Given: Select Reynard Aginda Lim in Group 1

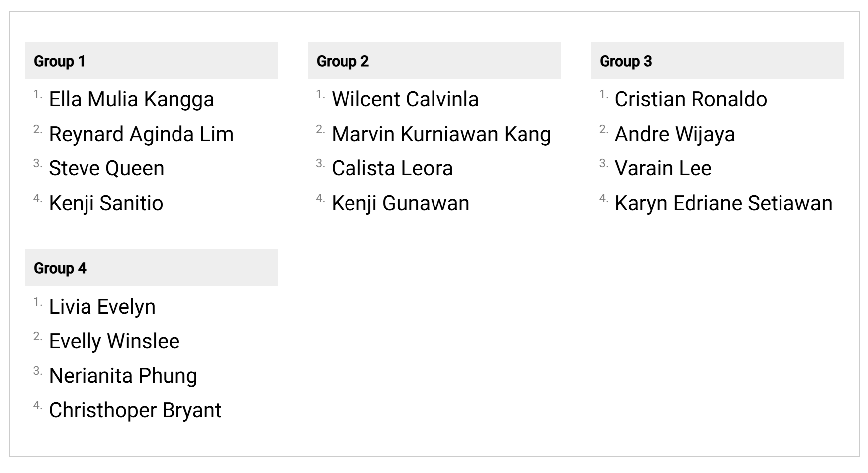Looking at the screenshot, I should click(x=141, y=134).
